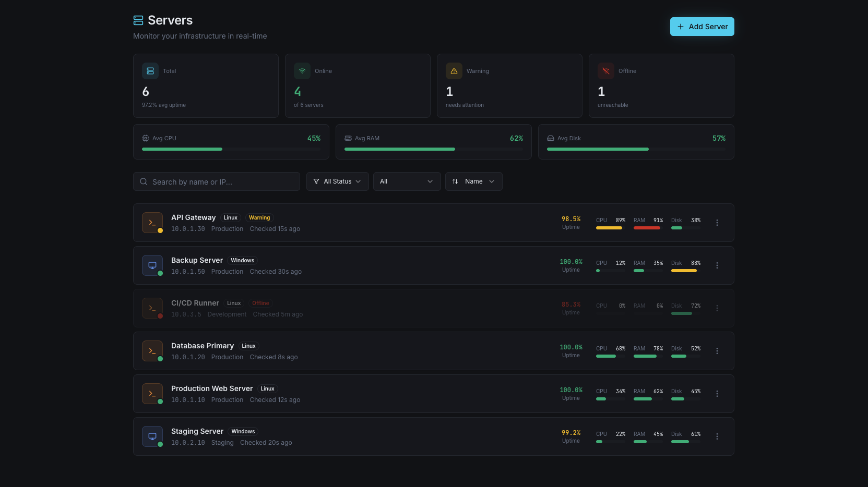The width and height of the screenshot is (868, 487).
Task: Open the Database Primary three-dot options menu
Action: point(717,351)
